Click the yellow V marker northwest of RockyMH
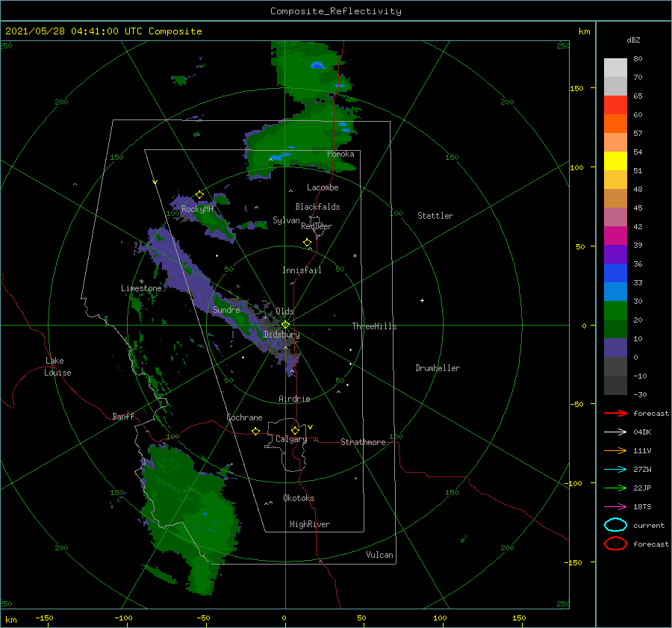Screen dimensions: 672x628 (x=155, y=182)
